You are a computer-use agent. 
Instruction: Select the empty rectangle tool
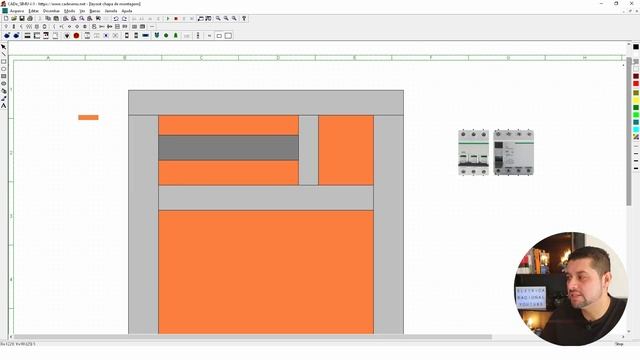[4, 62]
